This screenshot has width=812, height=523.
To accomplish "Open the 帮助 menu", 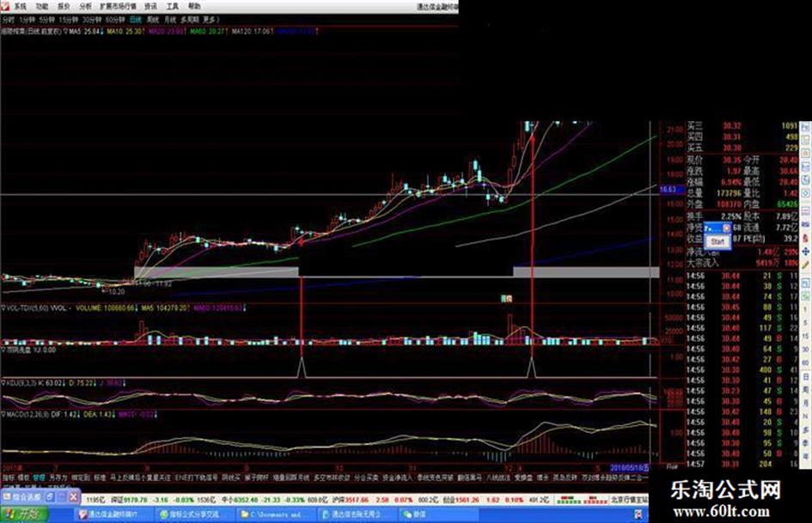I will coord(194,6).
